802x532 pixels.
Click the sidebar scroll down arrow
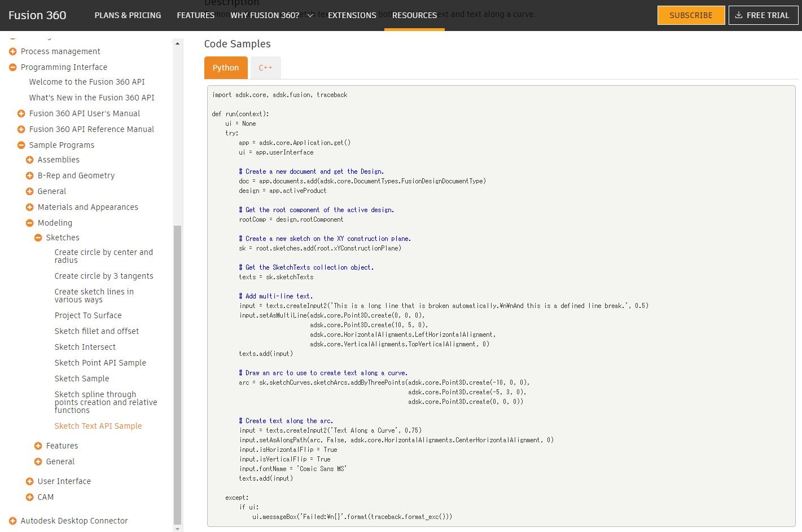pyautogui.click(x=178, y=529)
